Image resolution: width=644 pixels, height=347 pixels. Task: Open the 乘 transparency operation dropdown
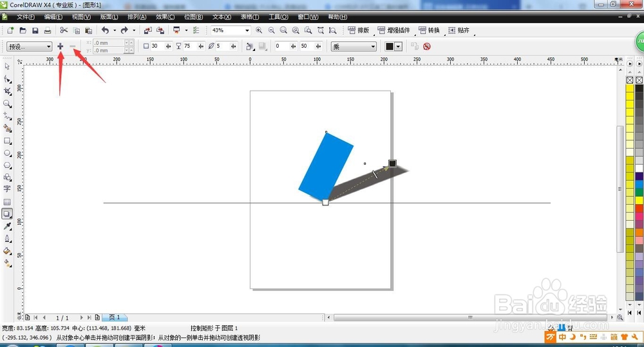(354, 47)
